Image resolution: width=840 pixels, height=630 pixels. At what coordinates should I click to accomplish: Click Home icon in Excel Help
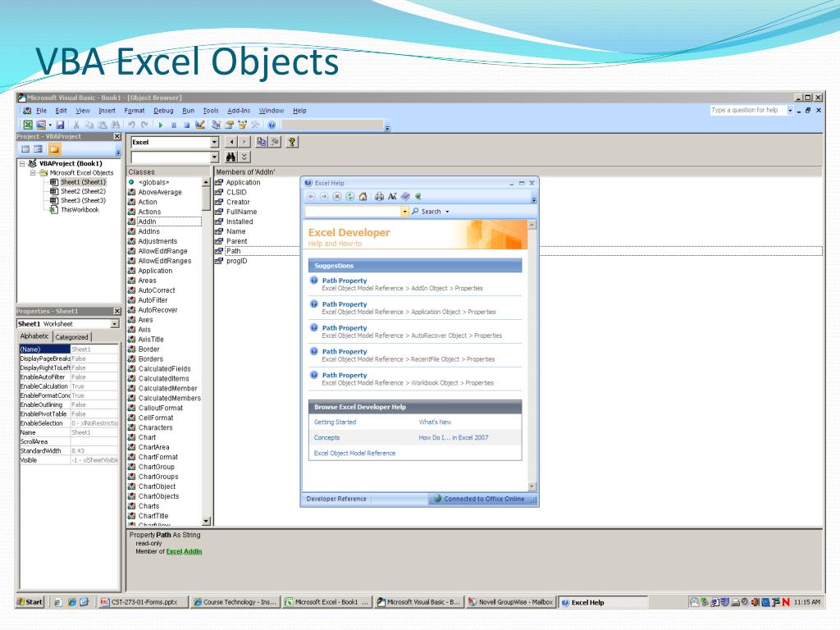coord(363,197)
